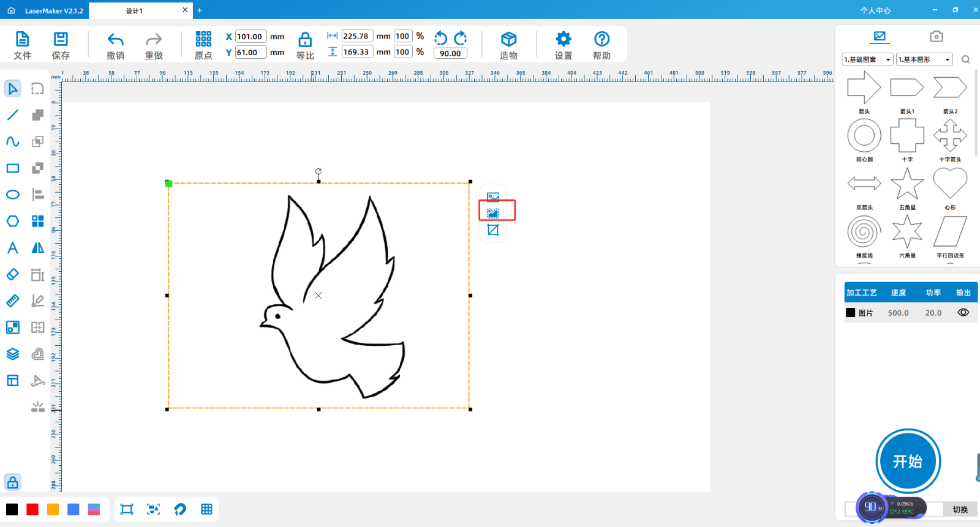
Task: Open the 造物 cube icon
Action: pyautogui.click(x=508, y=46)
